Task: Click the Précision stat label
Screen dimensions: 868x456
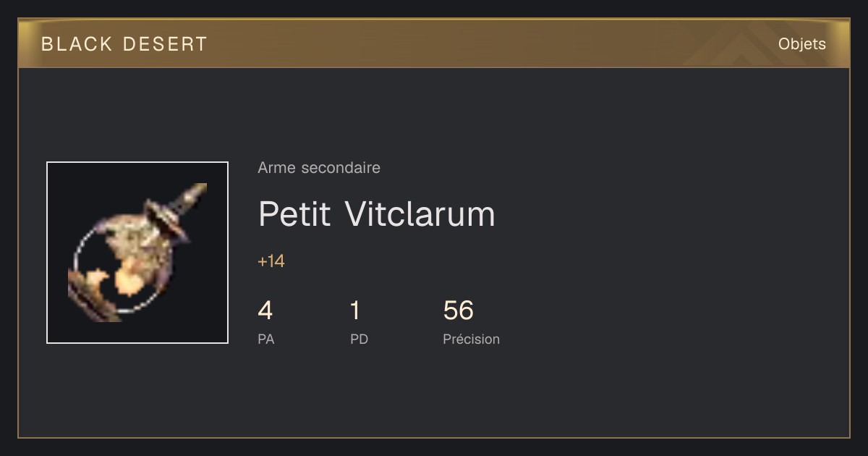Action: pyautogui.click(x=472, y=339)
